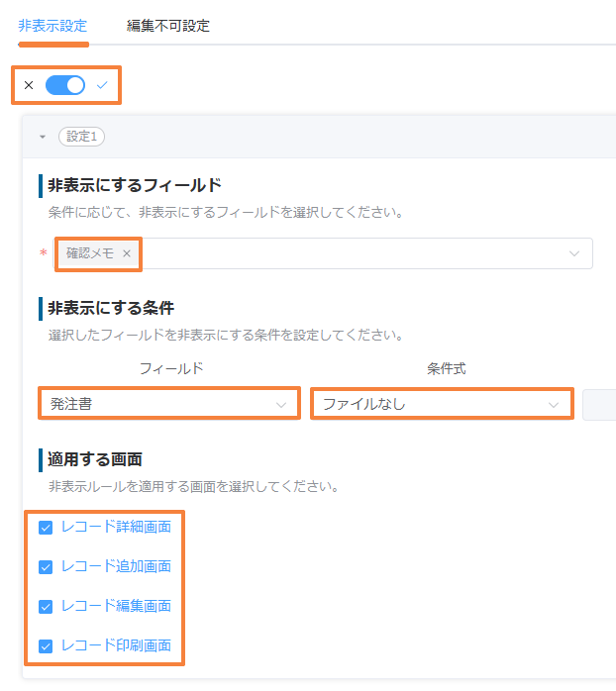
Task: Open the hidden-fields selector chevron
Action: point(574,253)
